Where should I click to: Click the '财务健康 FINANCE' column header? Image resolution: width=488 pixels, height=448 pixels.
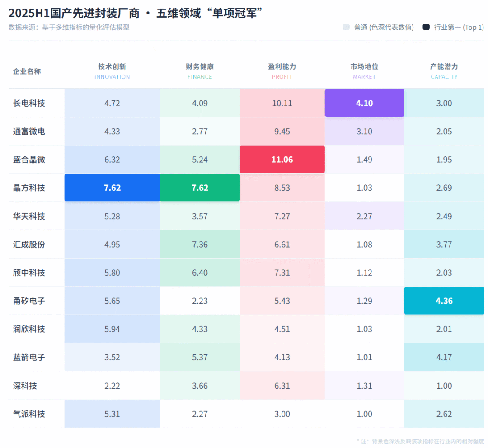[200, 71]
